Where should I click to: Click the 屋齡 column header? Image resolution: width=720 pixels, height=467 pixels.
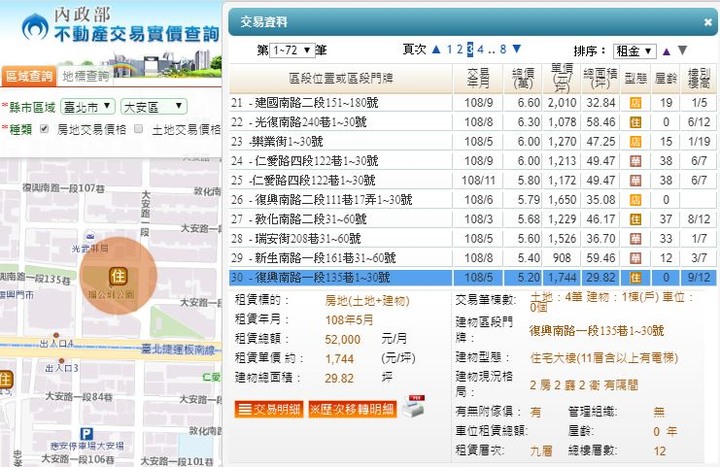click(666, 79)
